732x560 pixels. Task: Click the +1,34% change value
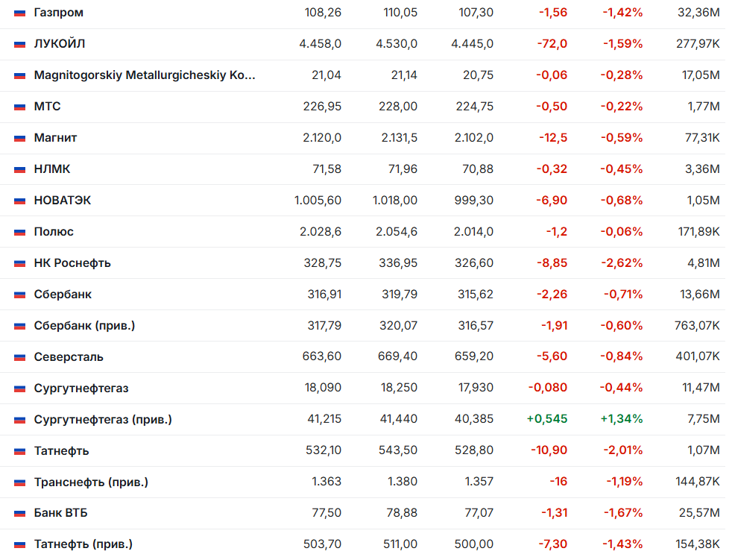[x=622, y=419]
